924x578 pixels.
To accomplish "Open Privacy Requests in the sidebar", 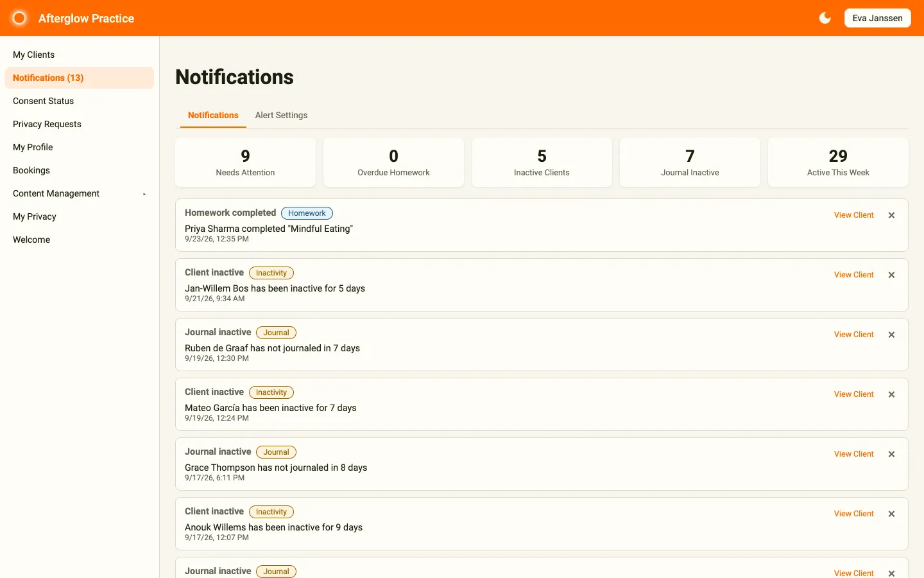I will tap(80, 124).
